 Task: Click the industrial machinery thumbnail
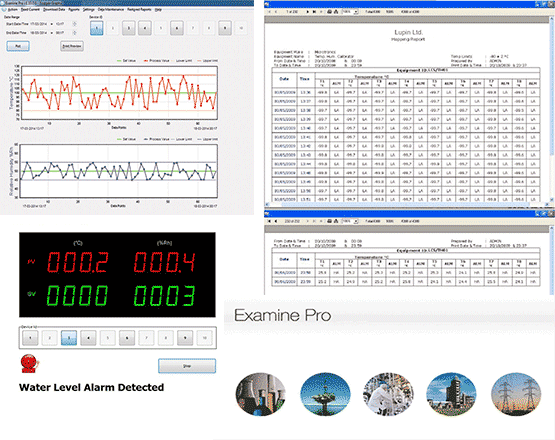click(261, 394)
